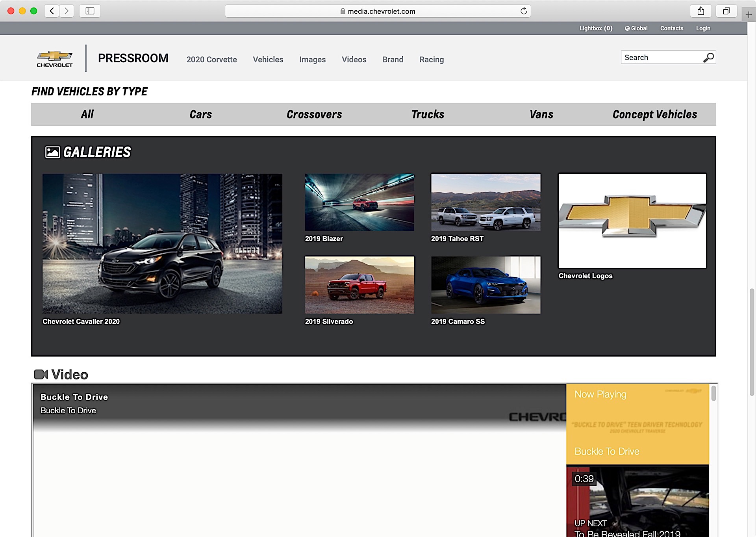Screen dimensions: 756x537
Task: Type in the Search input field
Action: click(x=661, y=58)
